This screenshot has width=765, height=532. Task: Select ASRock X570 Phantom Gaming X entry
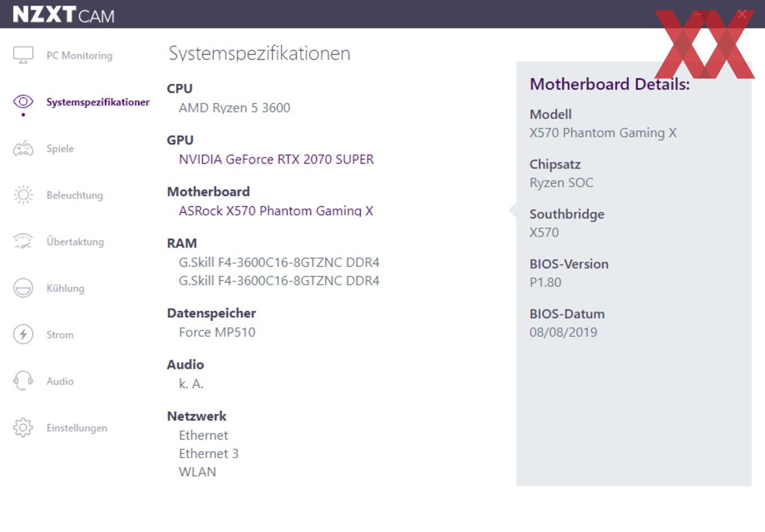tap(276, 211)
